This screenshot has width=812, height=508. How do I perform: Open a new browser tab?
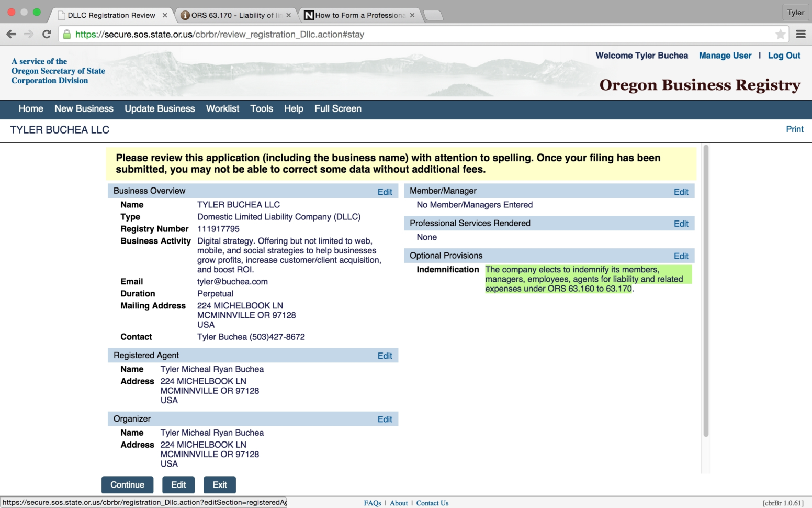tap(433, 15)
